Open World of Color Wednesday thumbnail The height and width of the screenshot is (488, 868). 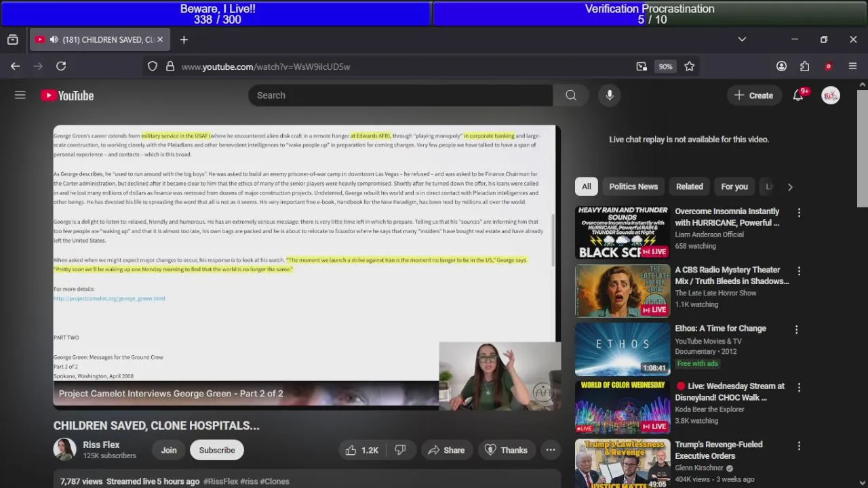click(x=623, y=407)
